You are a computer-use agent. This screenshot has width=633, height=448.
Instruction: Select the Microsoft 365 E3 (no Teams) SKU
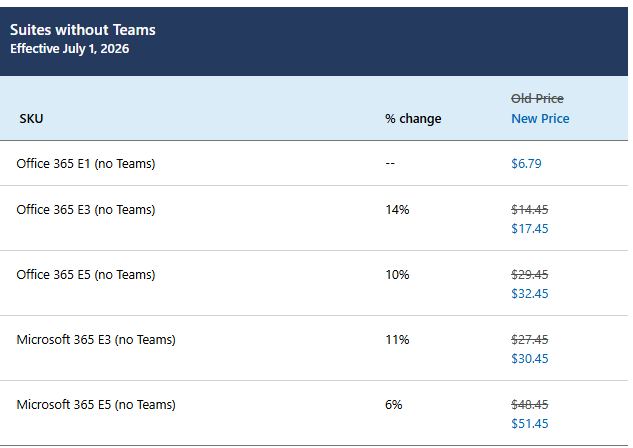(96, 339)
